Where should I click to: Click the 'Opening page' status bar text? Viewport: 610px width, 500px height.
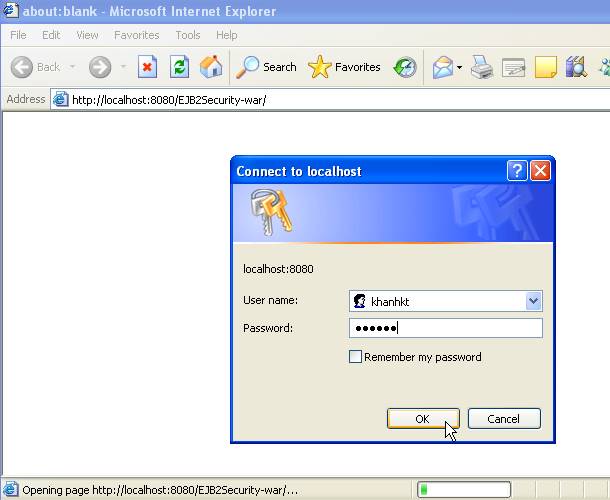pyautogui.click(x=160, y=490)
